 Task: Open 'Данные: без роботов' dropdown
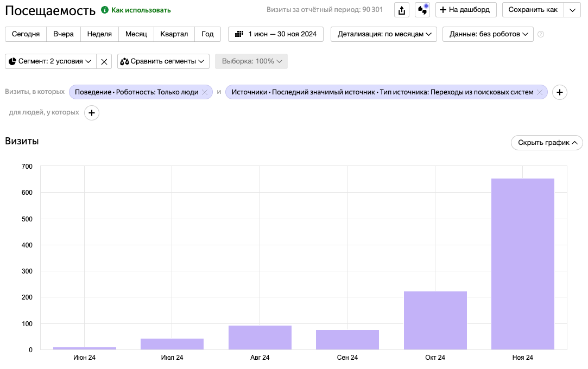pyautogui.click(x=488, y=34)
